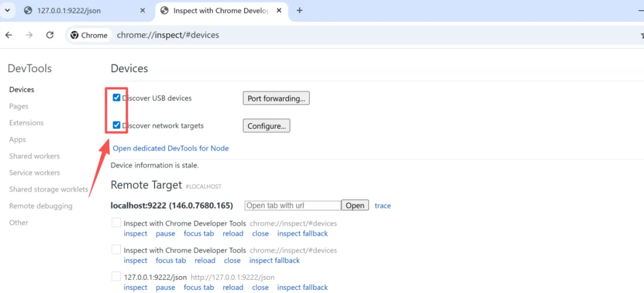Open the Apps section in sidebar

click(18, 140)
